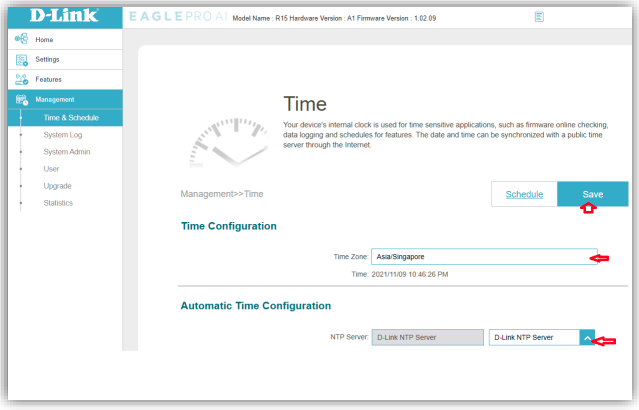Open the document icon in top header
Viewport: 639px width, 410px height.
539,17
